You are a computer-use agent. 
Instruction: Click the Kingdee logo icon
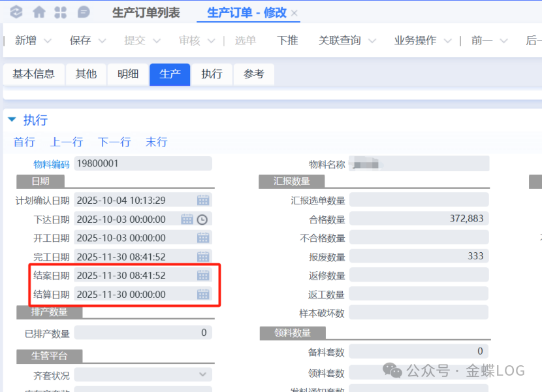16,12
